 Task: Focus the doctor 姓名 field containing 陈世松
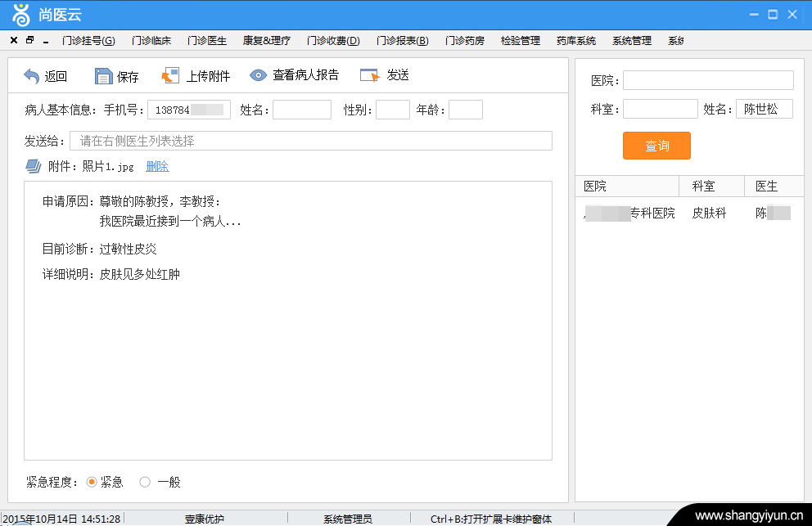click(765, 109)
